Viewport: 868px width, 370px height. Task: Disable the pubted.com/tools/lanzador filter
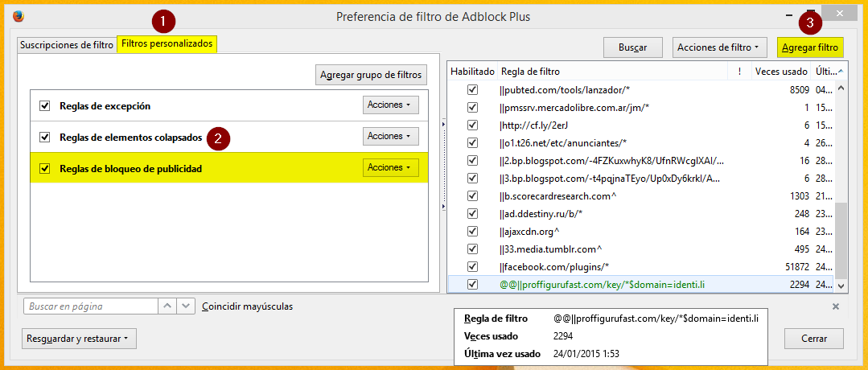472,90
